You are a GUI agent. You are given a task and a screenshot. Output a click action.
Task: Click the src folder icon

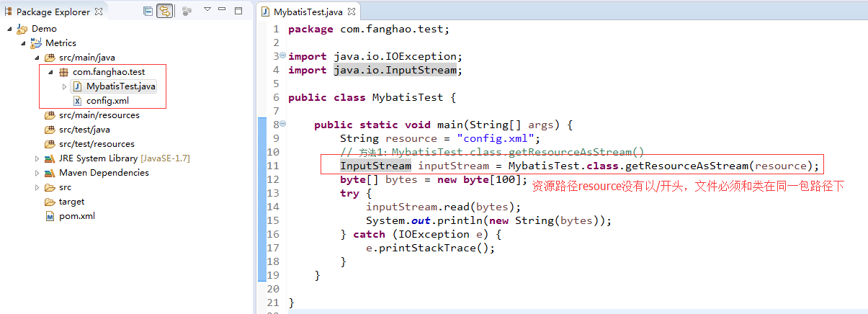[49, 187]
